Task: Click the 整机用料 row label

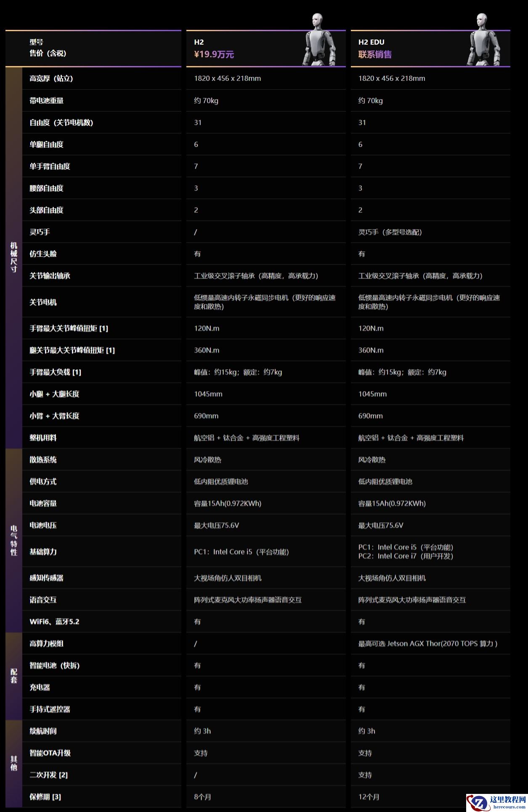Action: (43, 438)
